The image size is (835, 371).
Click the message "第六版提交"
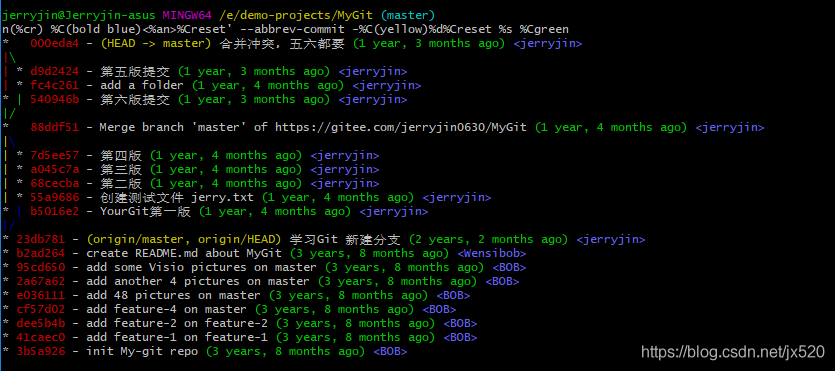click(135, 100)
